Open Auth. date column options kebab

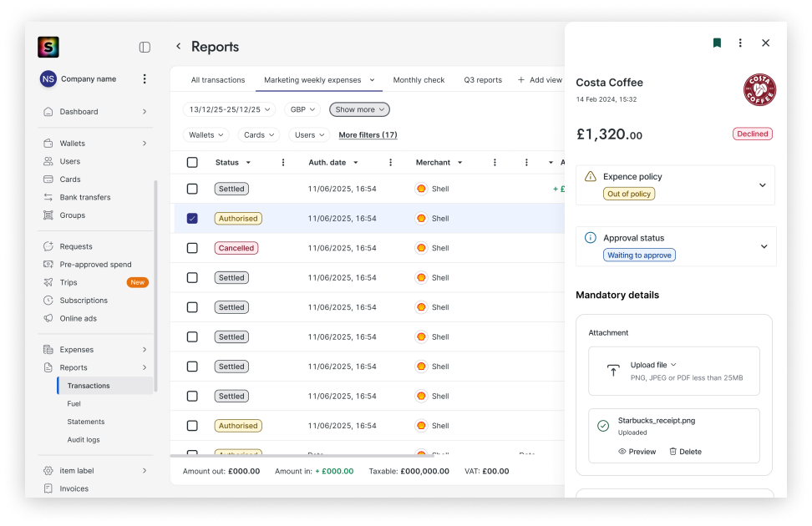coord(390,163)
